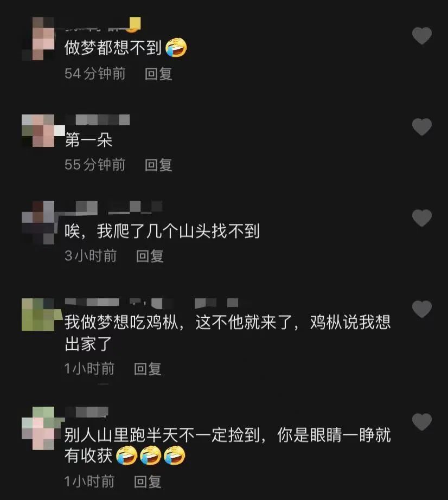The height and width of the screenshot is (500, 448).
Task: Reply to the 55分钟前 comment
Action: (158, 165)
